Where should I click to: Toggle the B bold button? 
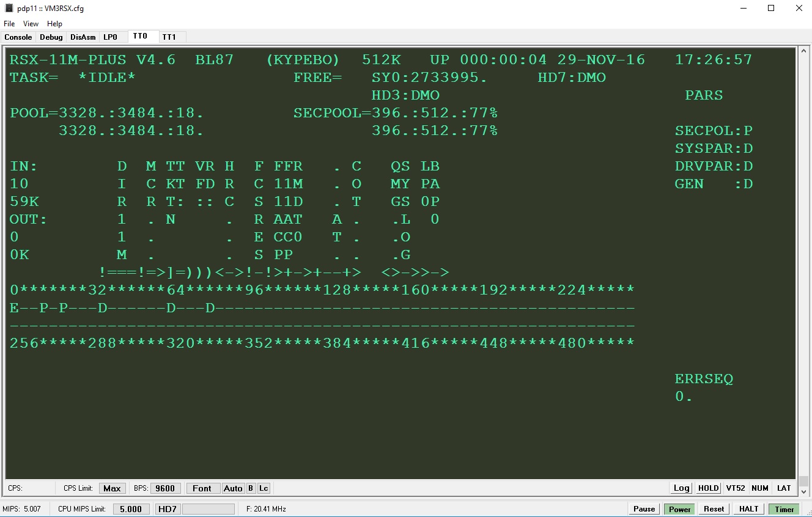click(251, 488)
